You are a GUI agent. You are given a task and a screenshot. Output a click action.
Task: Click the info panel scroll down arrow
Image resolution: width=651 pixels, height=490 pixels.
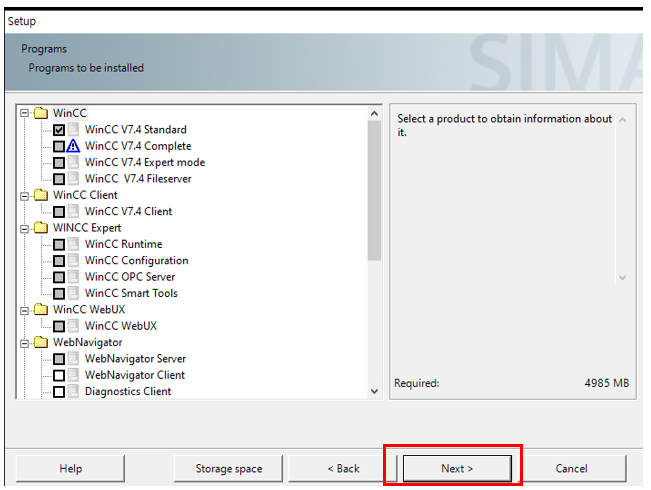pyautogui.click(x=622, y=277)
